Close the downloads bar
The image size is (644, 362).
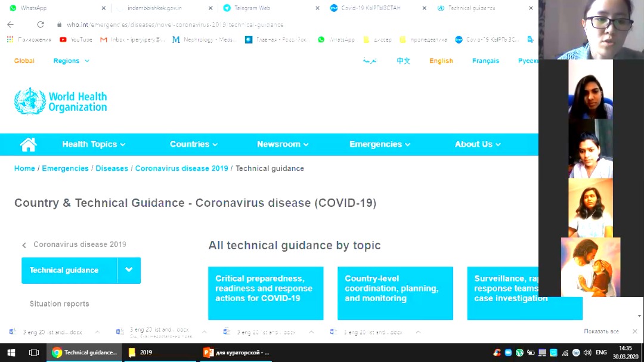pyautogui.click(x=634, y=332)
